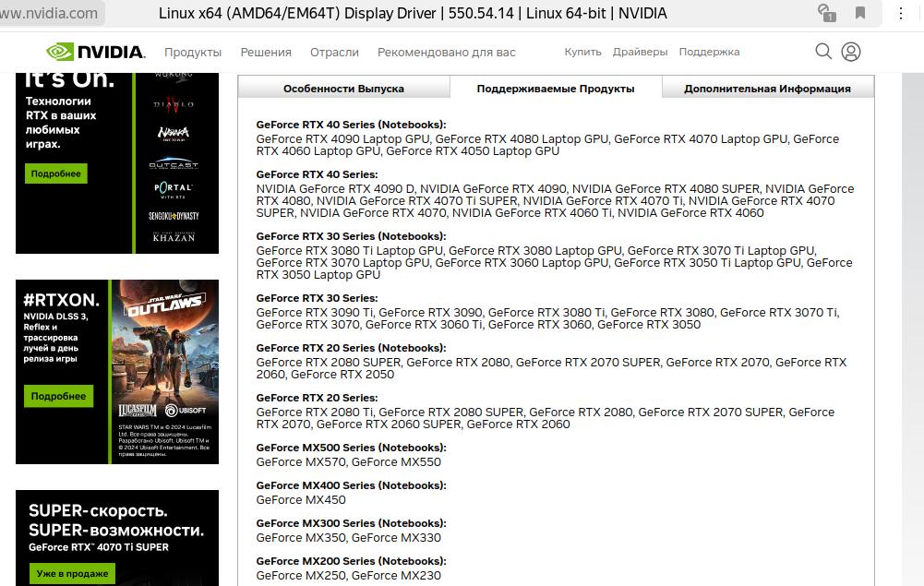Click the Sengoku Dynasty logo
This screenshot has height=586, width=924.
click(174, 216)
